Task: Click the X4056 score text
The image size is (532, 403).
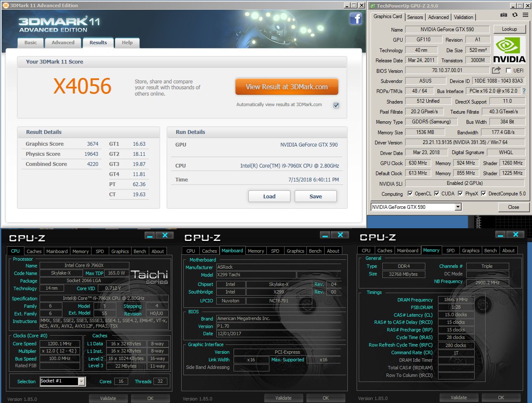Action: tap(83, 86)
